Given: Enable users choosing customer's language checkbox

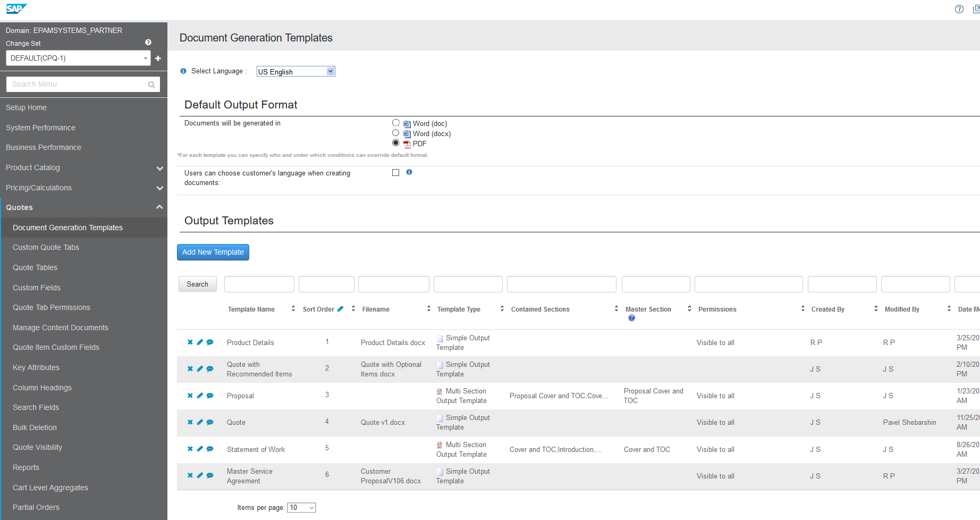Looking at the screenshot, I should [395, 172].
